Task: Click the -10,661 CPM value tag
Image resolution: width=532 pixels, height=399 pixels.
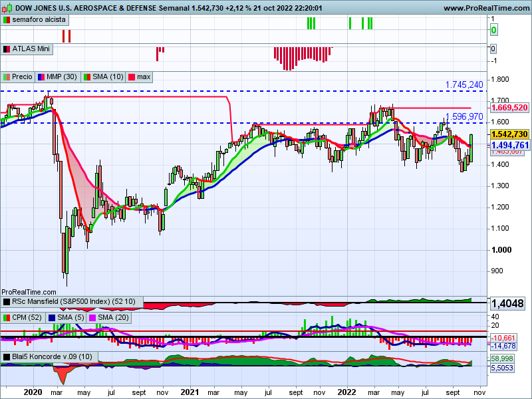Action: pyautogui.click(x=503, y=338)
